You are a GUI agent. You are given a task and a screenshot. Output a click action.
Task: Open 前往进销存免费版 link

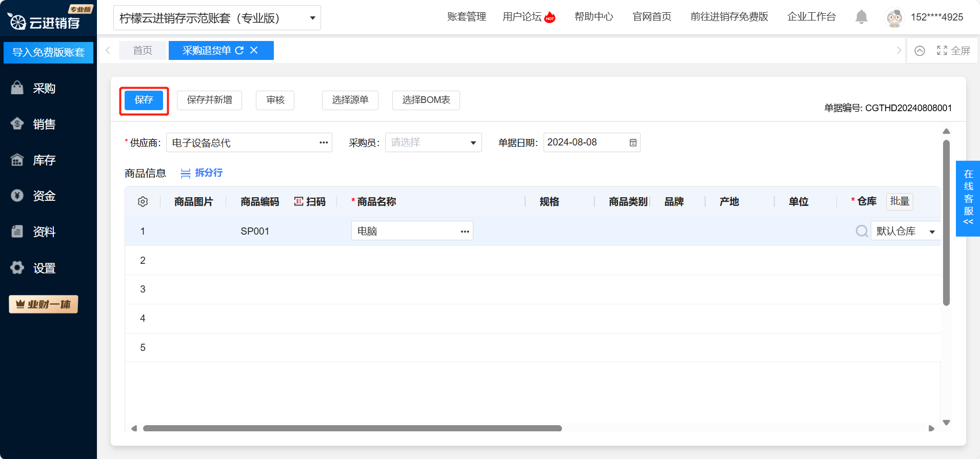tap(729, 17)
